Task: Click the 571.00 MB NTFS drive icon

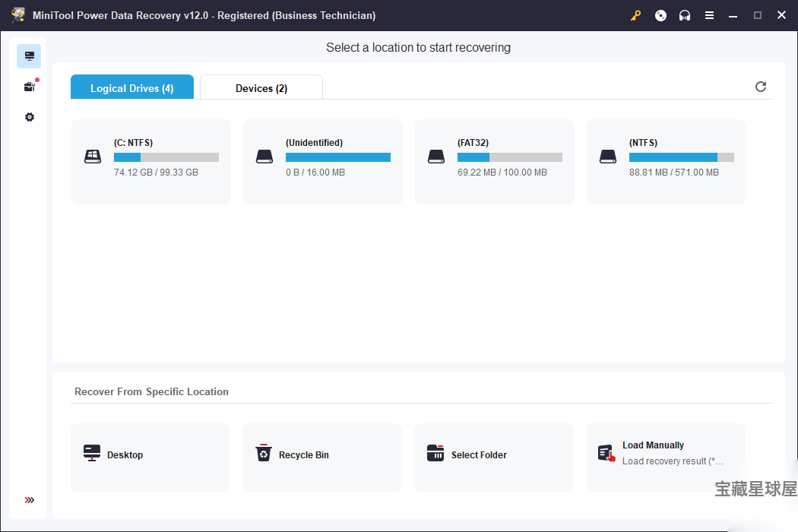Action: click(608, 157)
